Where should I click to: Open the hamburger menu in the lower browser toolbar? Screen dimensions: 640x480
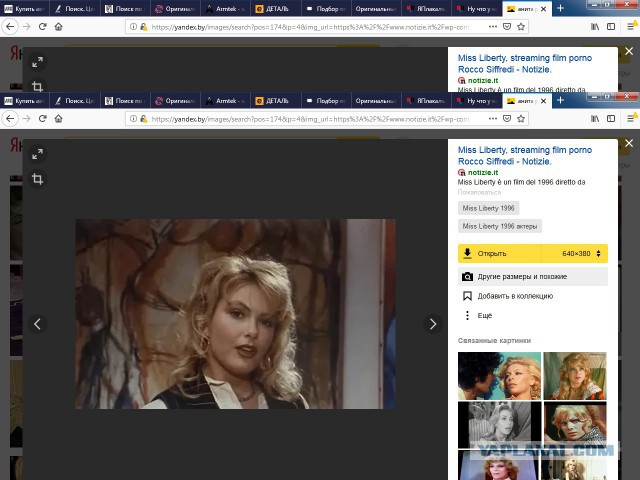pyautogui.click(x=631, y=119)
